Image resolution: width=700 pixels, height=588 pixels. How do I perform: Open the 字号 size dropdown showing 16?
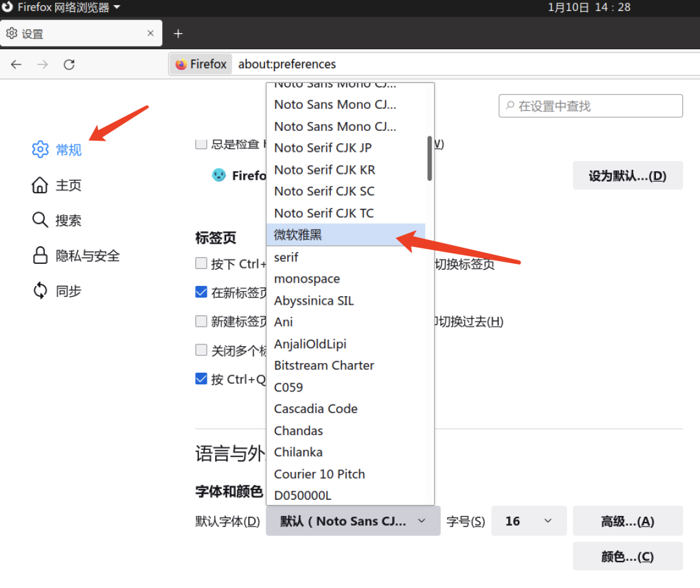click(x=529, y=521)
